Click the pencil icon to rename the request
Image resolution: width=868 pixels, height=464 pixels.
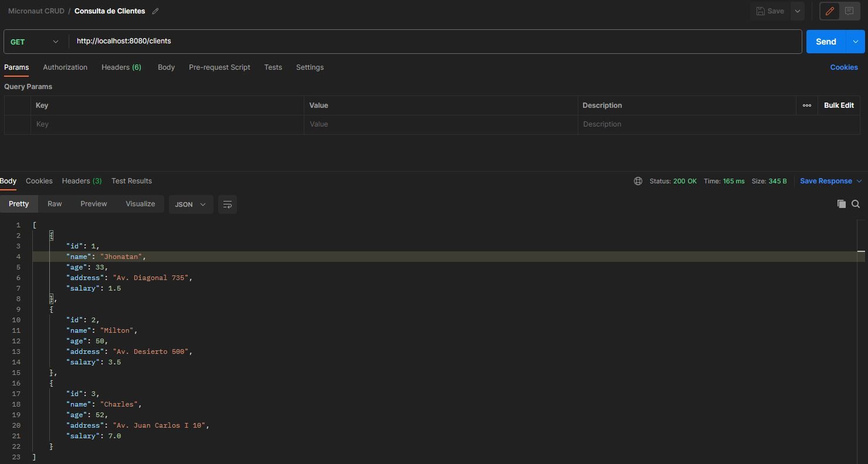[x=155, y=11]
